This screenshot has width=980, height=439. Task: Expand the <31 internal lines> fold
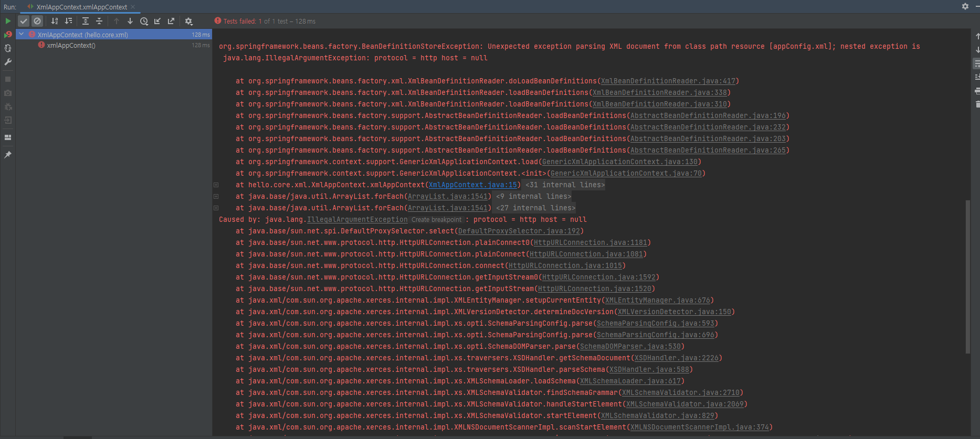click(565, 185)
